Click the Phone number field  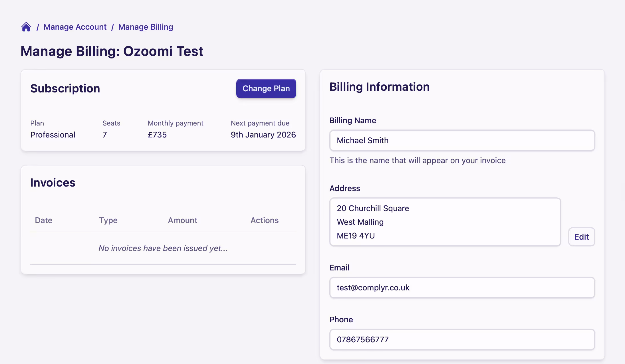pos(462,339)
